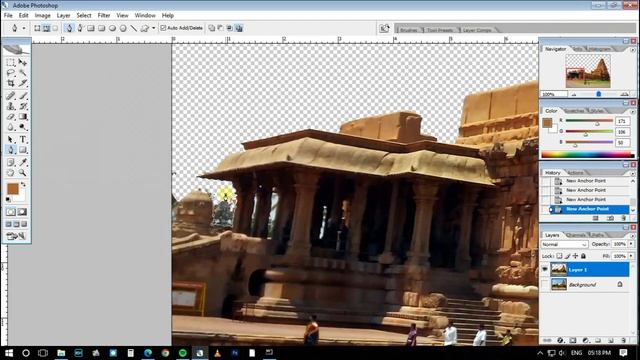Click the Navigator zoom slider
Screen dimensions: 640x360
pos(598,94)
